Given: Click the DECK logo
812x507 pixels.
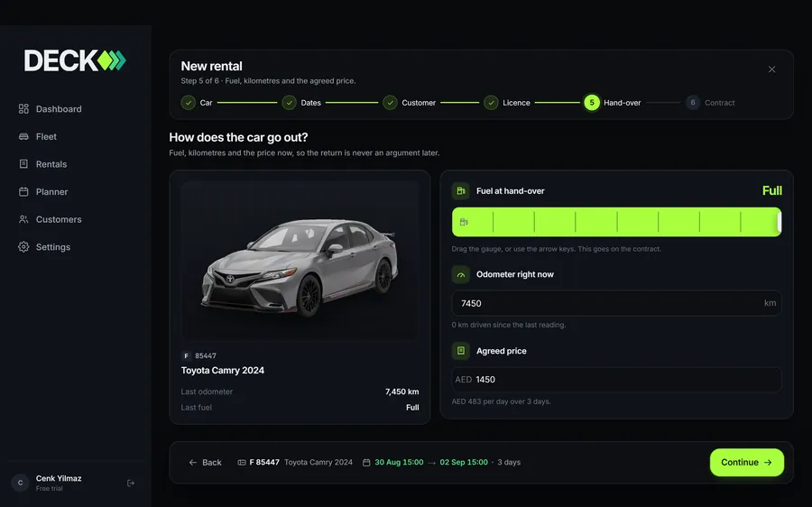Looking at the screenshot, I should click(x=75, y=60).
